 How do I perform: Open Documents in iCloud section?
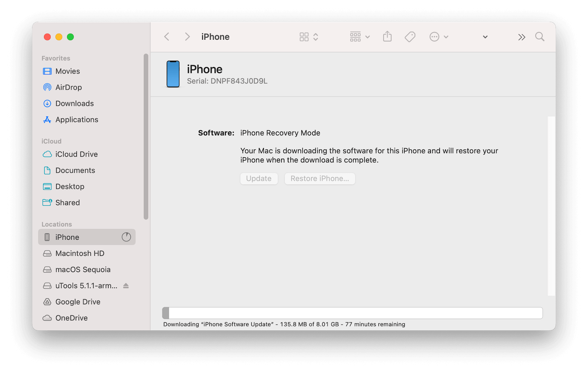click(87, 170)
